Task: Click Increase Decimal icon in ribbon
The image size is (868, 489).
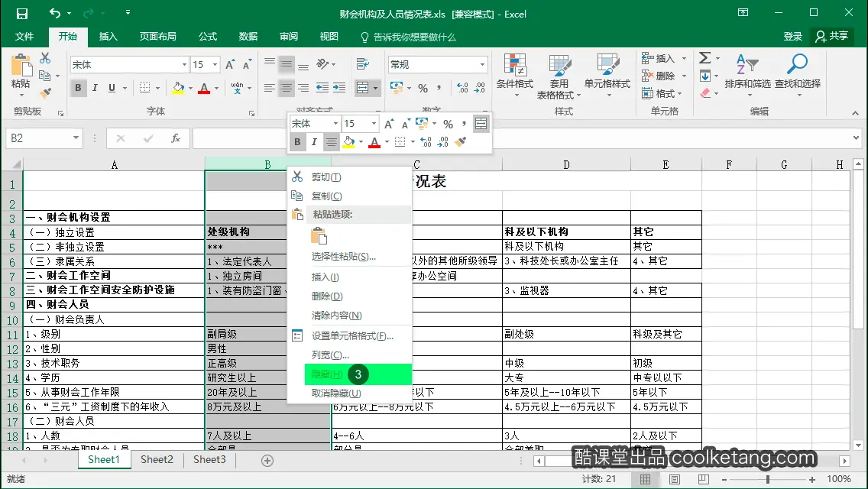Action: point(462,88)
